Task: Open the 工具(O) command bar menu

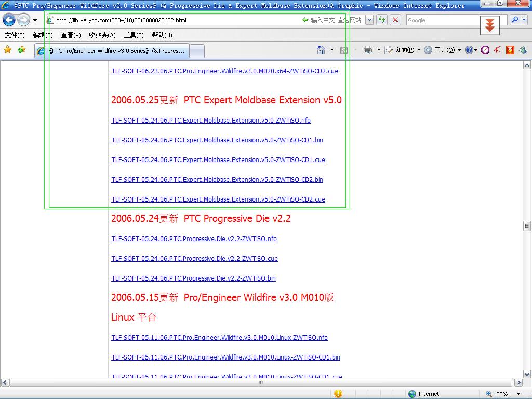Action: 443,50
